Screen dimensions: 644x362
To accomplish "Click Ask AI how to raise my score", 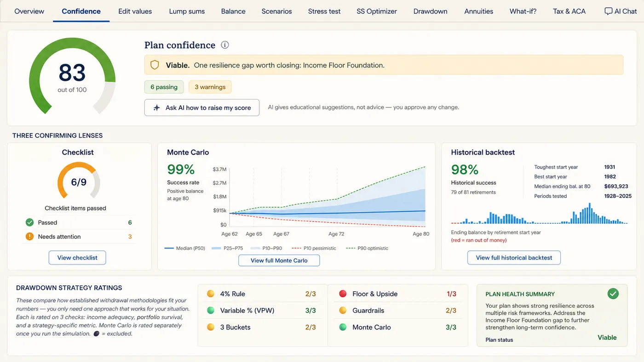I will click(202, 107).
